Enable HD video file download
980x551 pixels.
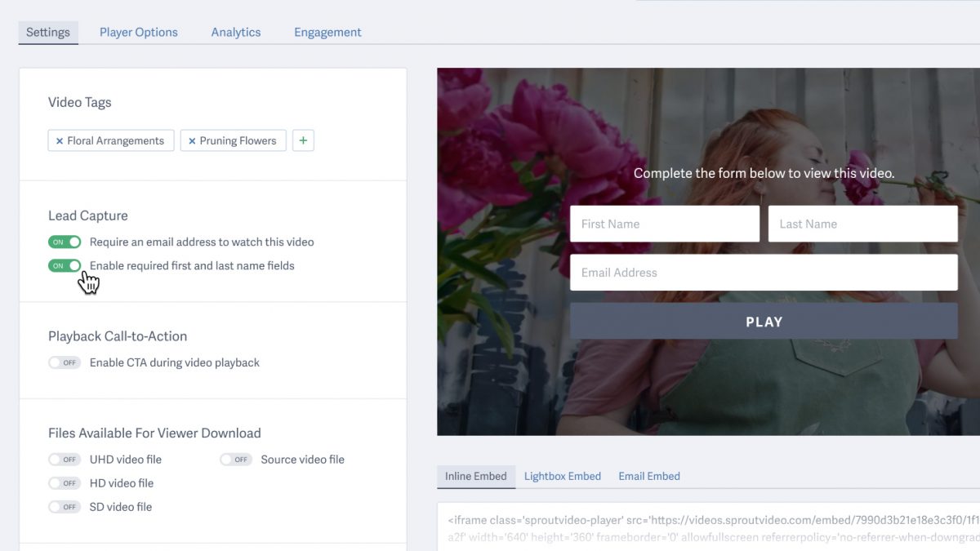pos(65,482)
